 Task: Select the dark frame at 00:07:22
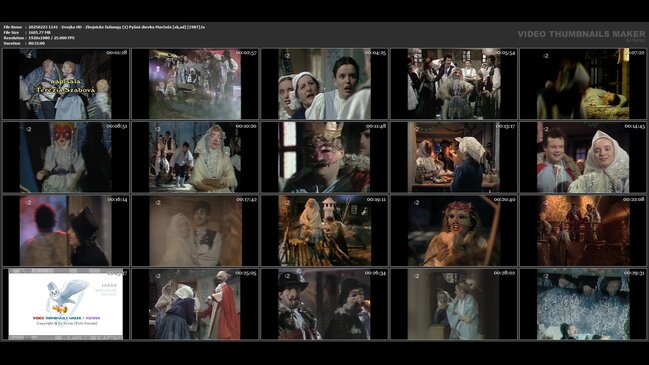click(x=583, y=84)
